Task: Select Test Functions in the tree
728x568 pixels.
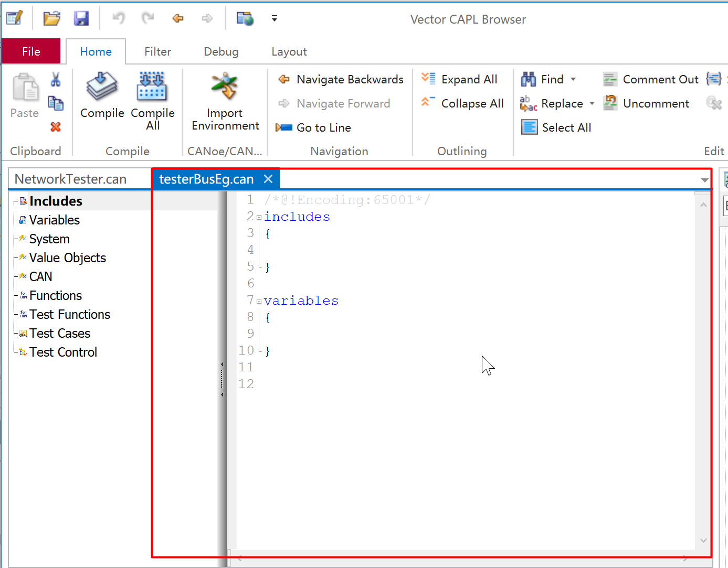Action: tap(70, 314)
